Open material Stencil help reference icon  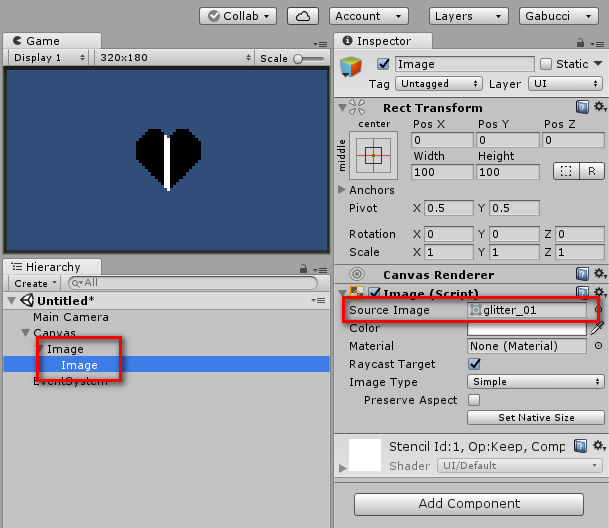(580, 446)
